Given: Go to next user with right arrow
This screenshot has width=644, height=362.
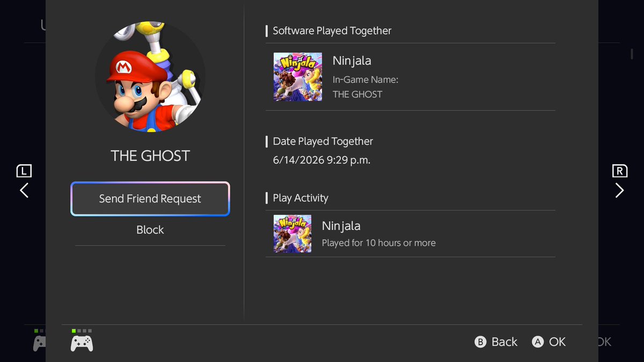Looking at the screenshot, I should [x=619, y=190].
